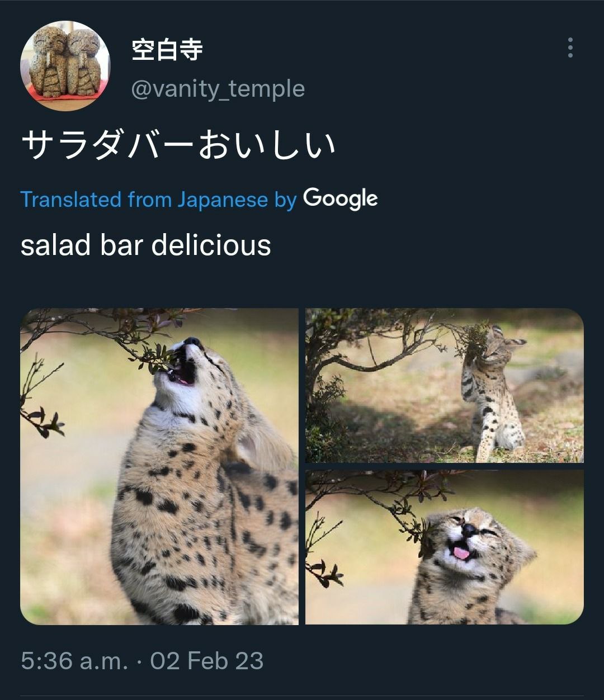Click the Translated from Japanese by link
Viewport: 604px width, 700px height.
click(158, 200)
